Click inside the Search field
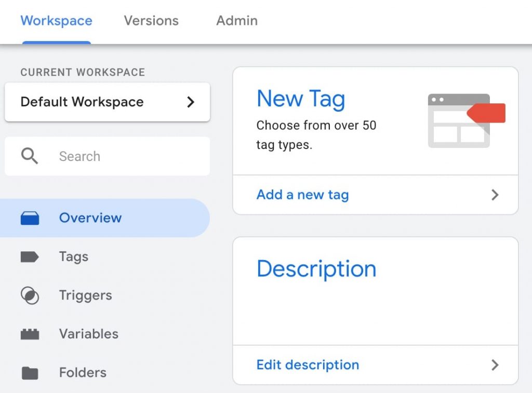 click(104, 156)
